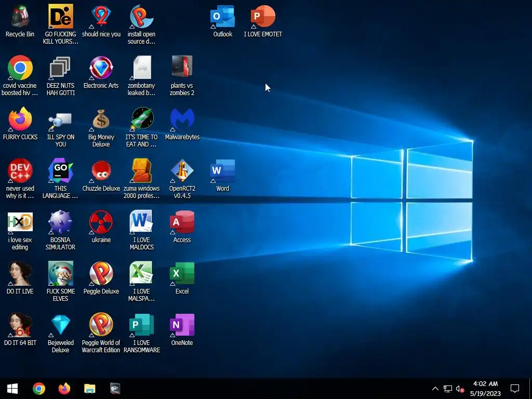Open the Windows Start menu

[x=12, y=389]
